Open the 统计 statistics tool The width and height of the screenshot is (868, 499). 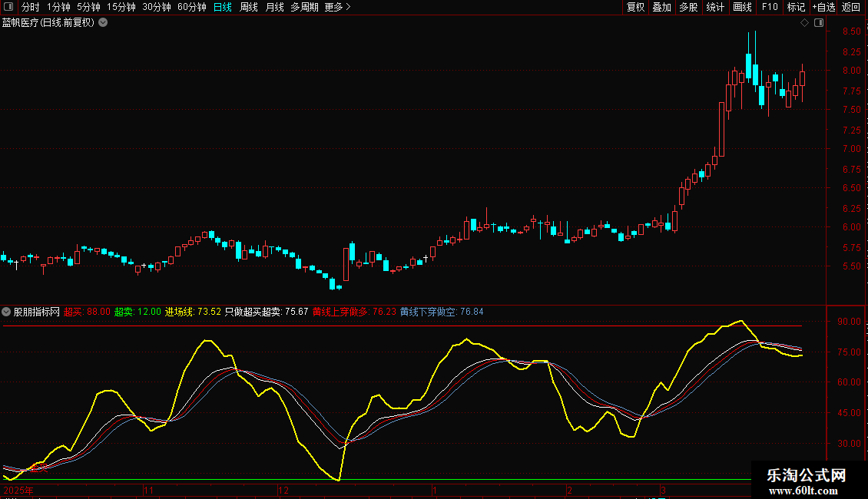tap(715, 7)
